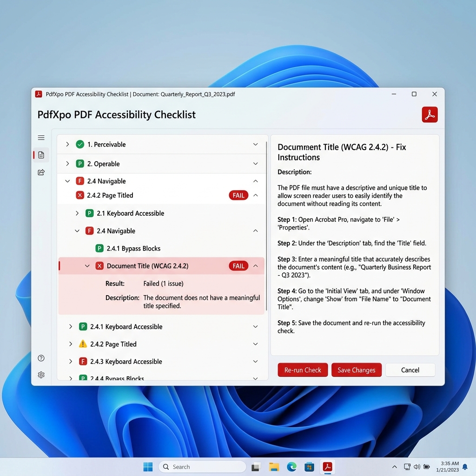Click the Save Changes button

(x=356, y=370)
